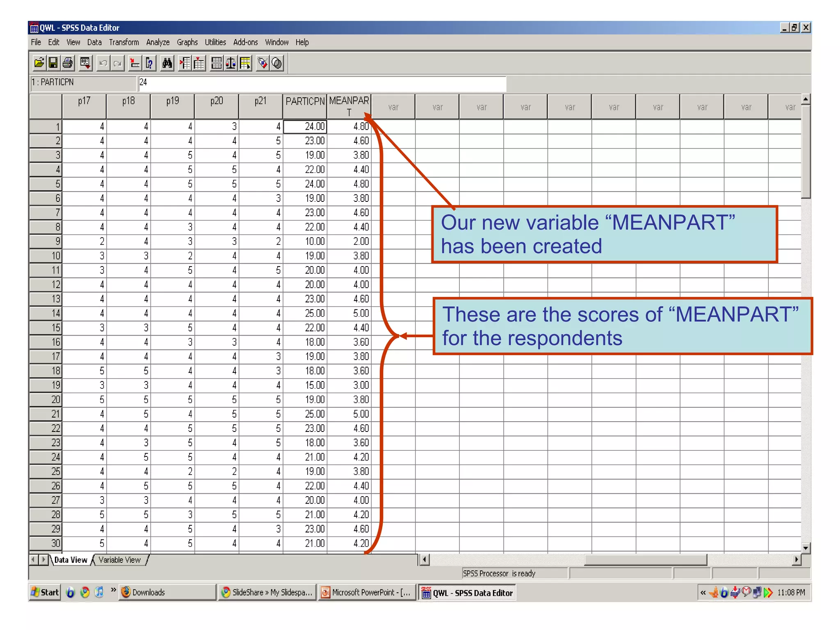The width and height of the screenshot is (840, 630).
Task: Open the Transform menu
Action: click(124, 42)
